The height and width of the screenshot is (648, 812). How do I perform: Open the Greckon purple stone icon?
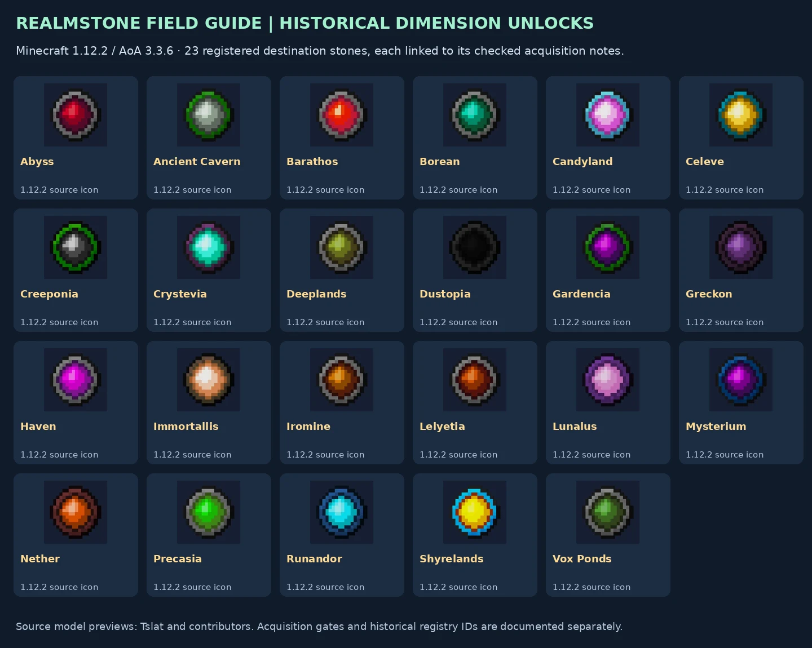point(741,247)
